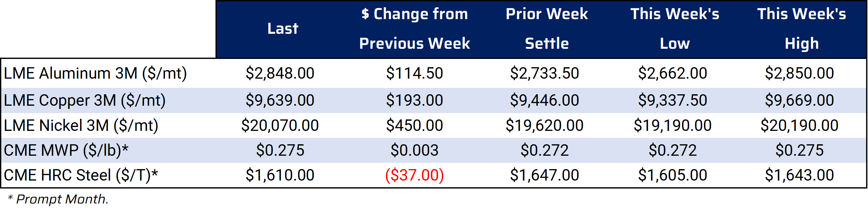Click the LME Nickel 3M row label
The image size is (868, 214).
pyautogui.click(x=81, y=125)
